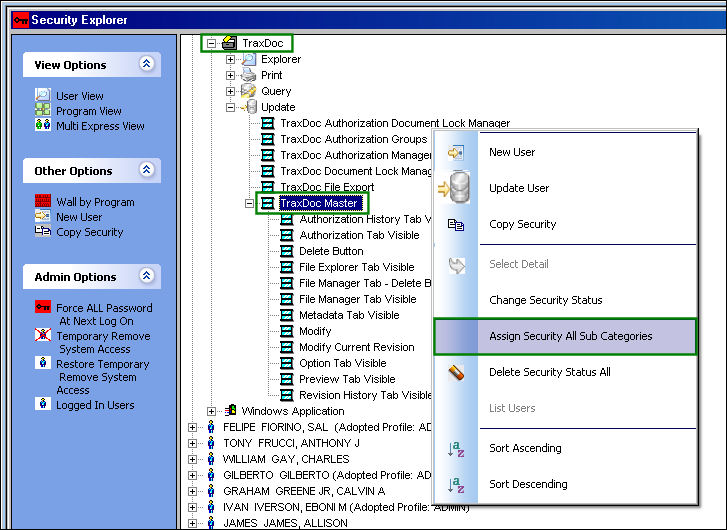Click the Explorer magnifier icon
The width and height of the screenshot is (727, 530).
pos(249,59)
